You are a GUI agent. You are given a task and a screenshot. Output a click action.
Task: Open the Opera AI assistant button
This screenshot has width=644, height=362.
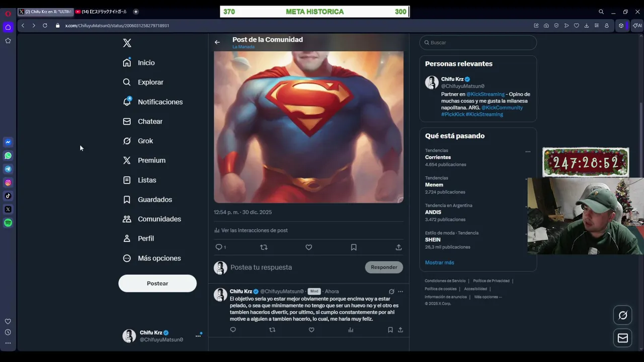click(637, 26)
